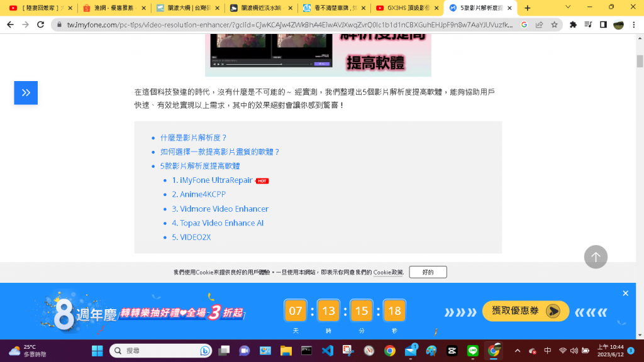Open the Wi-Fi network tray icon
Screen dimensions: 644x362
[x=563, y=351]
